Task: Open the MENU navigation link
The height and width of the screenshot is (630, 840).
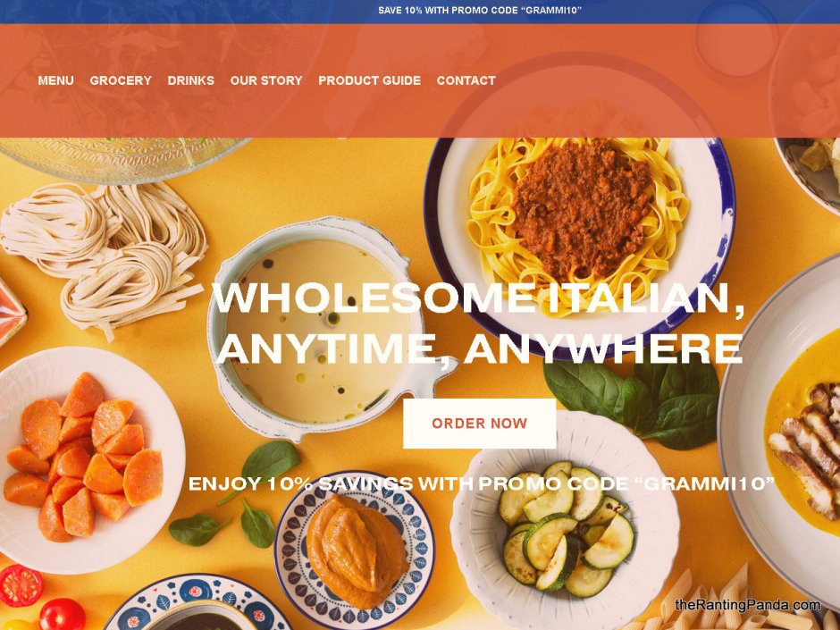Action: coord(55,80)
